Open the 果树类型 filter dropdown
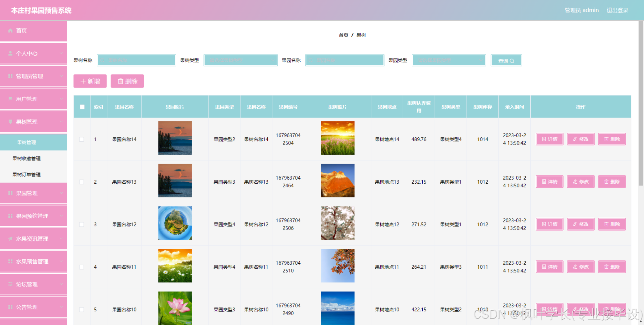The width and height of the screenshot is (644, 325). 240,60
